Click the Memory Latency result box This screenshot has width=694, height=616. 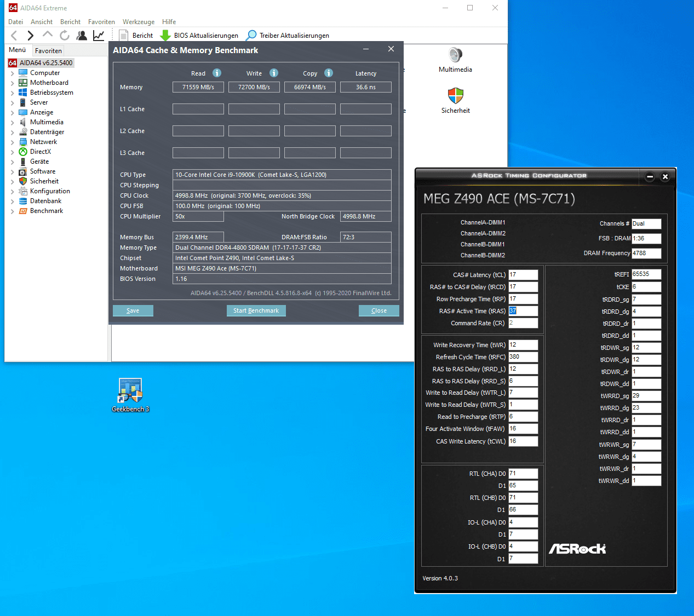(366, 87)
